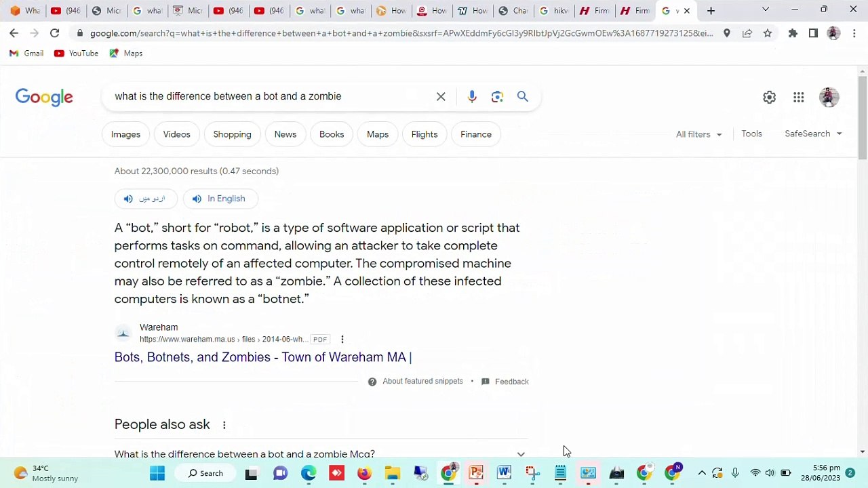Open taskbar Search box
Image resolution: width=868 pixels, height=488 pixels.
(x=205, y=473)
